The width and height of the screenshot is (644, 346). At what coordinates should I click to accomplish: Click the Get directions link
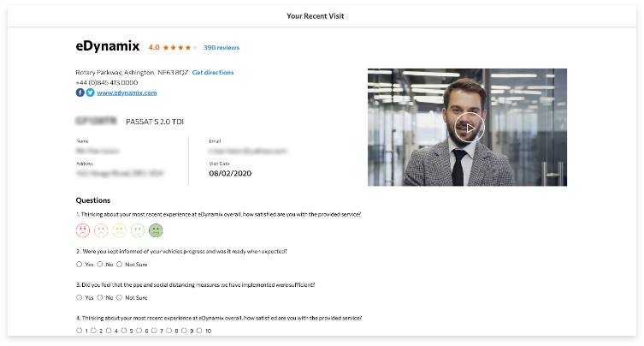213,73
